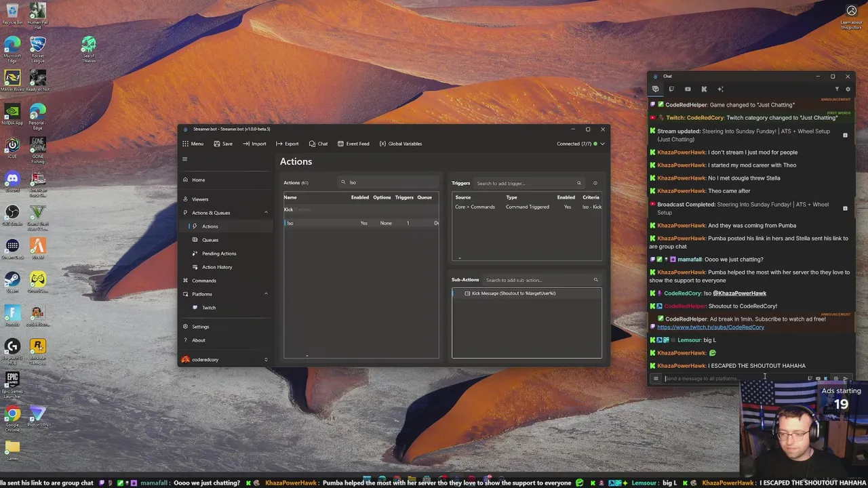Switch to the YouTube chat tab icon
This screenshot has height=488, width=868.
(x=688, y=89)
